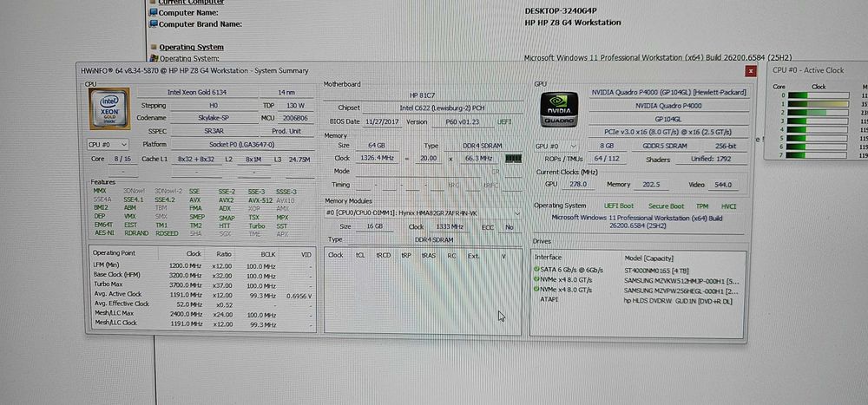Click the ECC No field
The image size is (868, 405).
click(x=510, y=227)
